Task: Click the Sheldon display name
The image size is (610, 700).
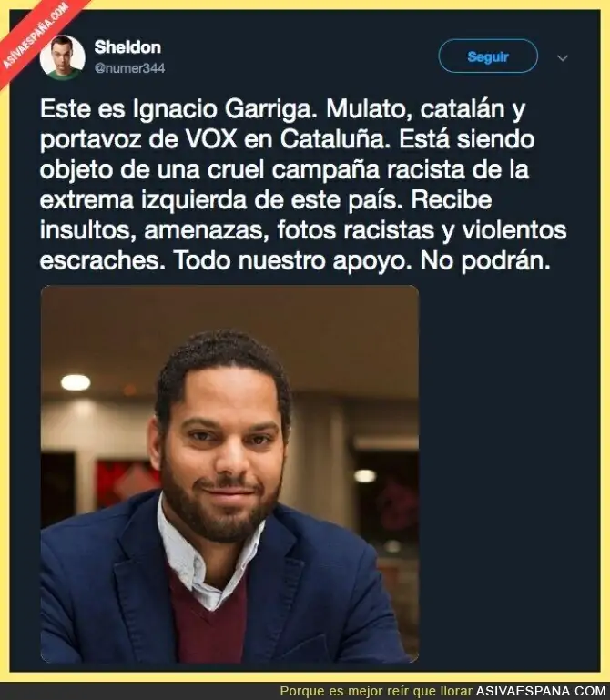Action: coord(127,46)
